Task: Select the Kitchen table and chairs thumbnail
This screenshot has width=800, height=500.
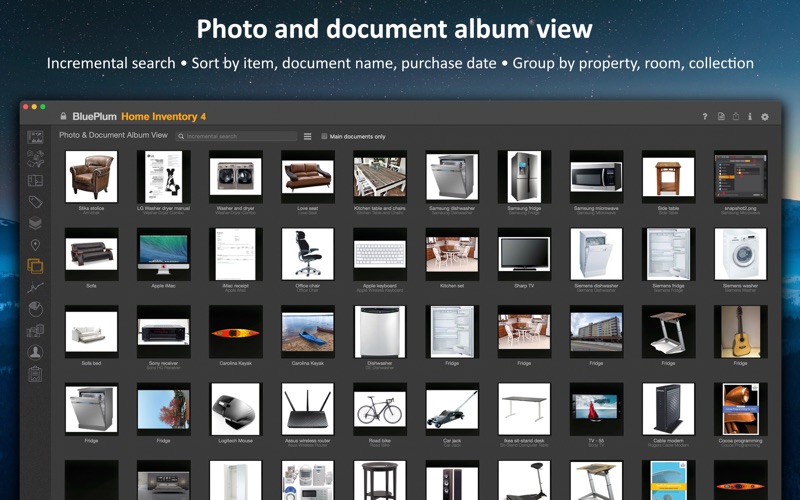Action: pyautogui.click(x=380, y=177)
